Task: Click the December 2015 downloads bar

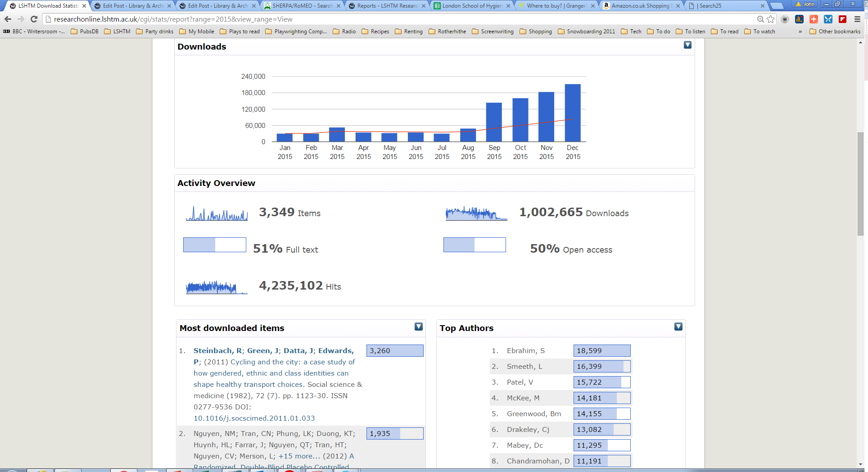Action: 573,113
